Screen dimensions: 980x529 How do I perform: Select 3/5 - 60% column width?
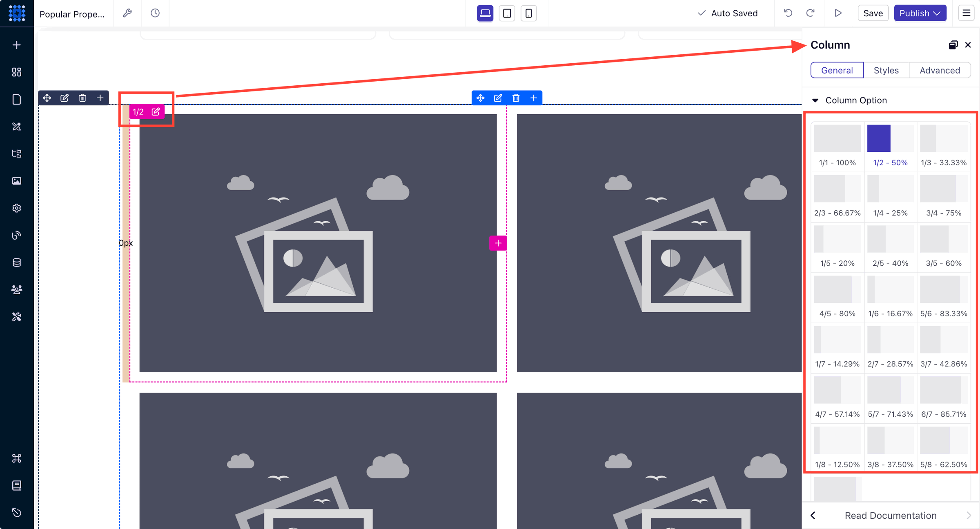click(944, 247)
